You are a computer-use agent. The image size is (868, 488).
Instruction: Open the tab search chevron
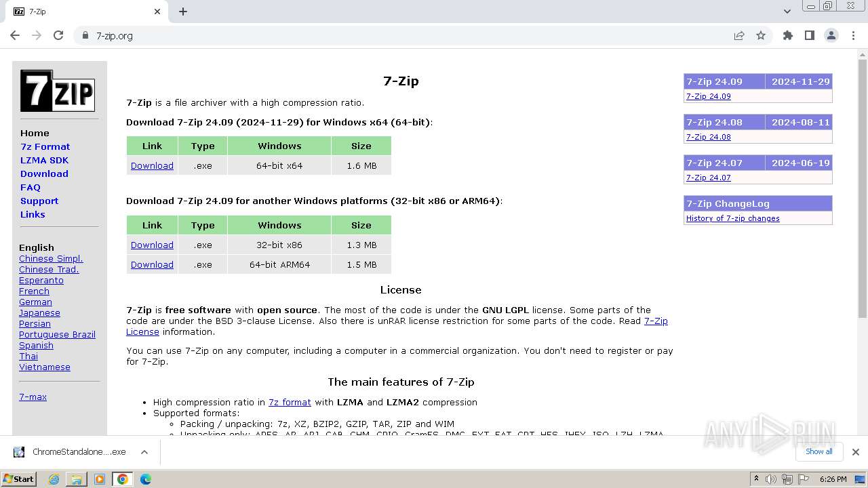[x=787, y=12]
